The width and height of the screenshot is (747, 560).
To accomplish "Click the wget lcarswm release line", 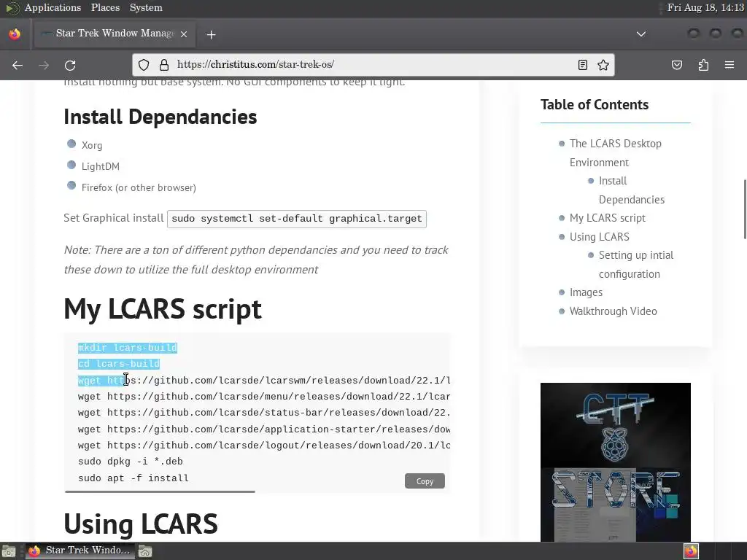I will pos(264,380).
